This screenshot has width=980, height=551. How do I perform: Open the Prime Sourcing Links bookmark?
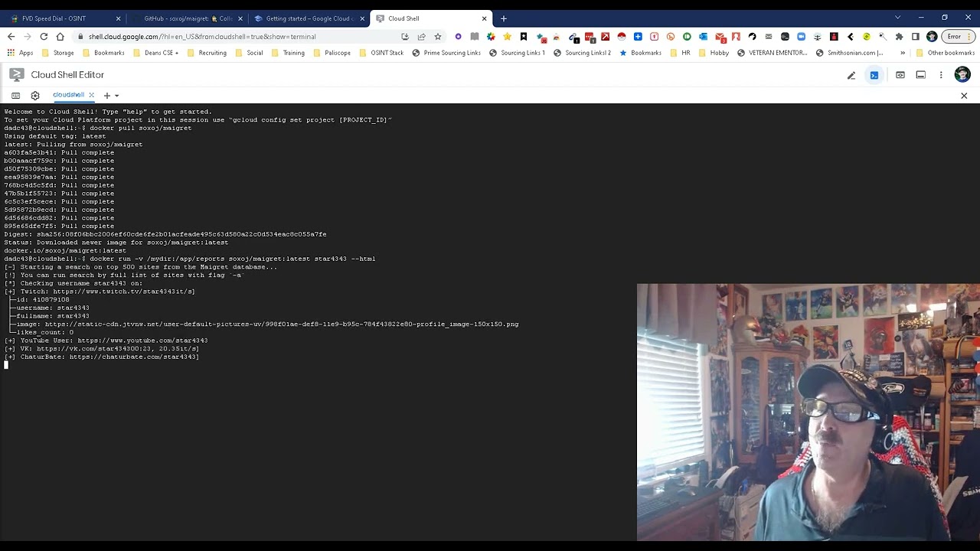click(x=446, y=53)
